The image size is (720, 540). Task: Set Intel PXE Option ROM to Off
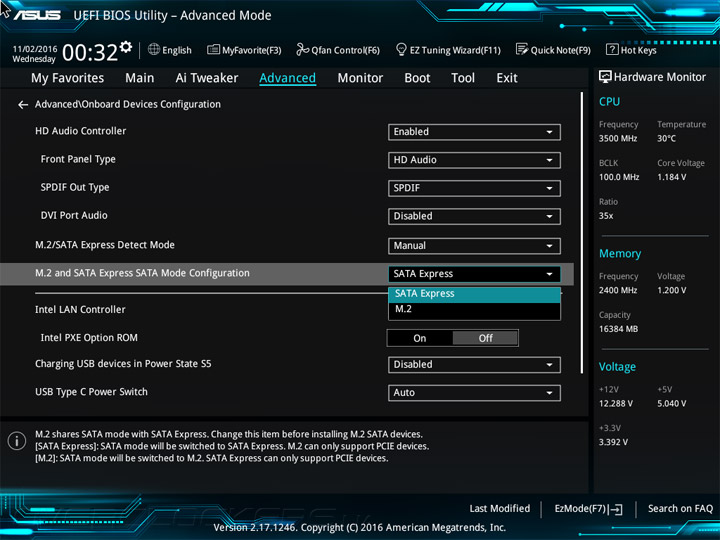485,338
